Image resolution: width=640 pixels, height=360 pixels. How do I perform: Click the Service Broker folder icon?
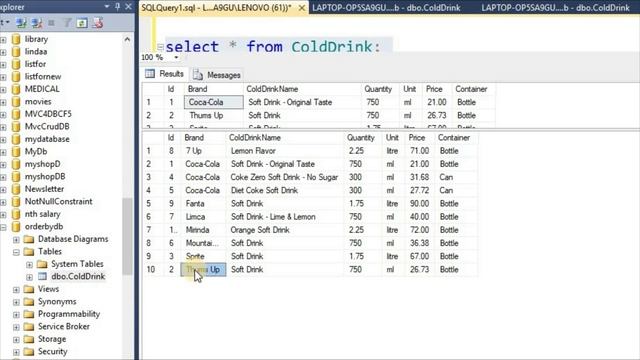pyautogui.click(x=29, y=327)
